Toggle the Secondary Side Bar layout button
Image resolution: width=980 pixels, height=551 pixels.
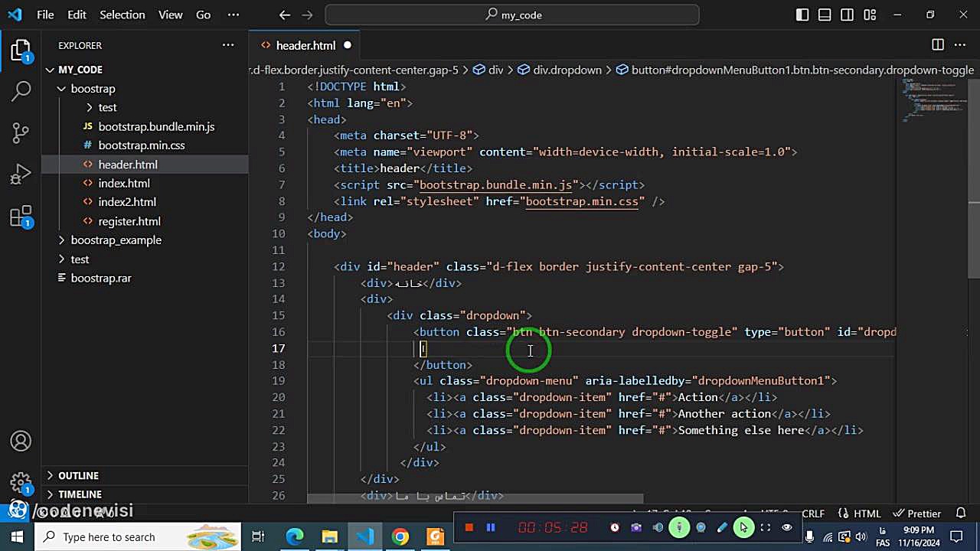(847, 15)
